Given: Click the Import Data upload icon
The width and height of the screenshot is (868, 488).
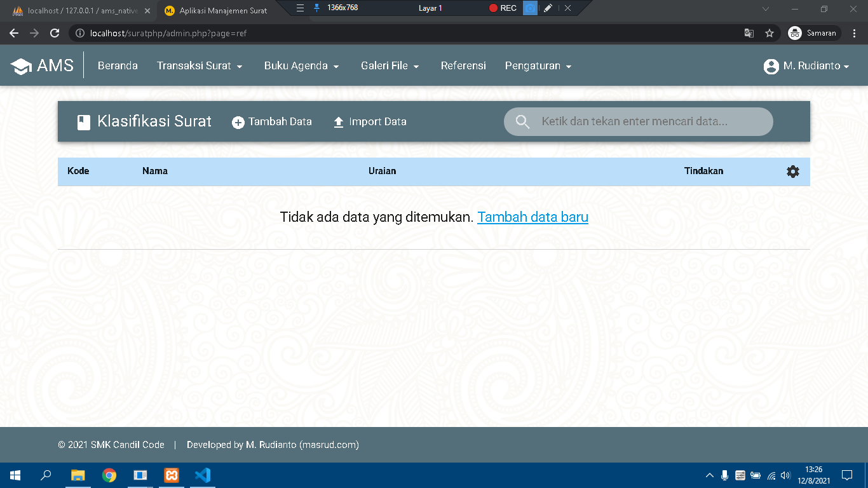Looking at the screenshot, I should [x=339, y=123].
